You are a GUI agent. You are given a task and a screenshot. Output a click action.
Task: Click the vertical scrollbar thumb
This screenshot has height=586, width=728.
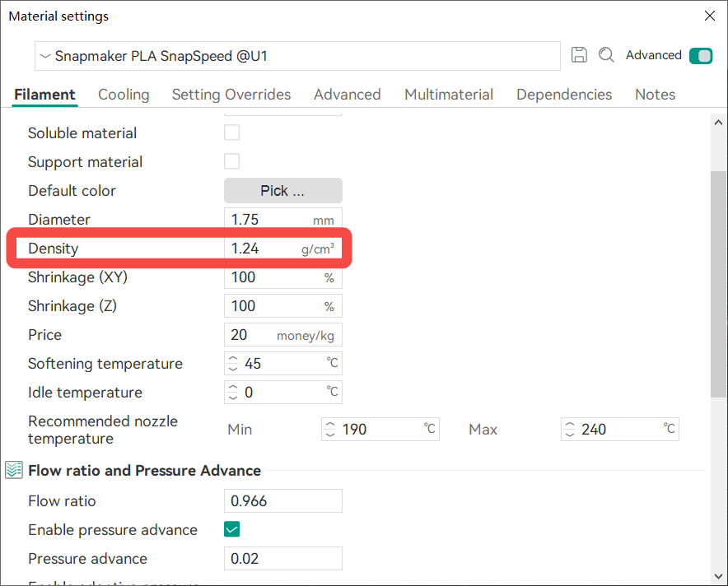pyautogui.click(x=718, y=284)
